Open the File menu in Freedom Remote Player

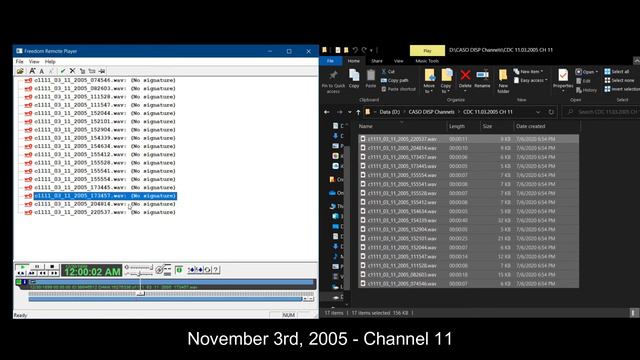(x=20, y=62)
